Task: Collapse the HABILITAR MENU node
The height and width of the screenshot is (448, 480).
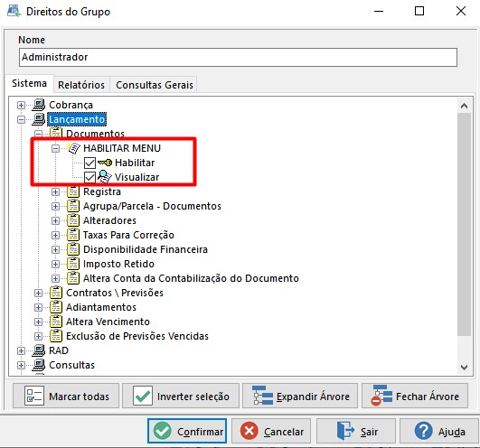Action: 55,149
